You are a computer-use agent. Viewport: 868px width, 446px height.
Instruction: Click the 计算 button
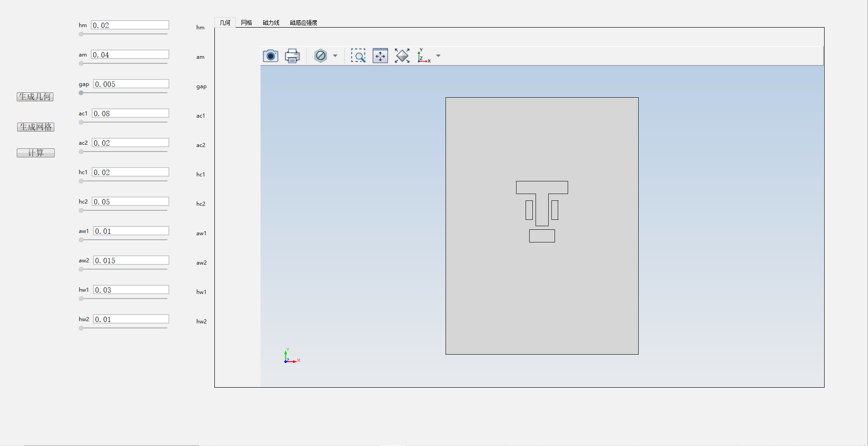pos(36,153)
